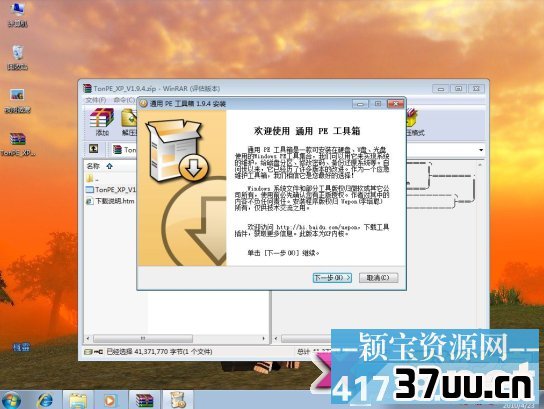Select the 下载说明.htm file entry
Screen dimensions: 544x409
click(x=110, y=201)
